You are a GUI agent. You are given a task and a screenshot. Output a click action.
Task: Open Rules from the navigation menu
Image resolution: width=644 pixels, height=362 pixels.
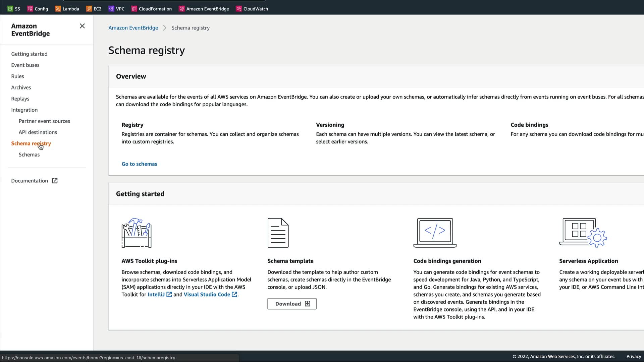[17, 76]
